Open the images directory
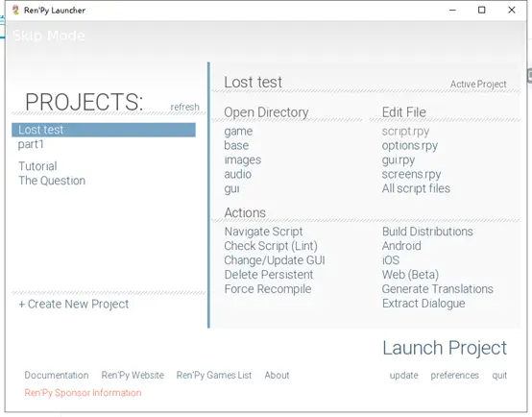The image size is (532, 417). (x=243, y=159)
